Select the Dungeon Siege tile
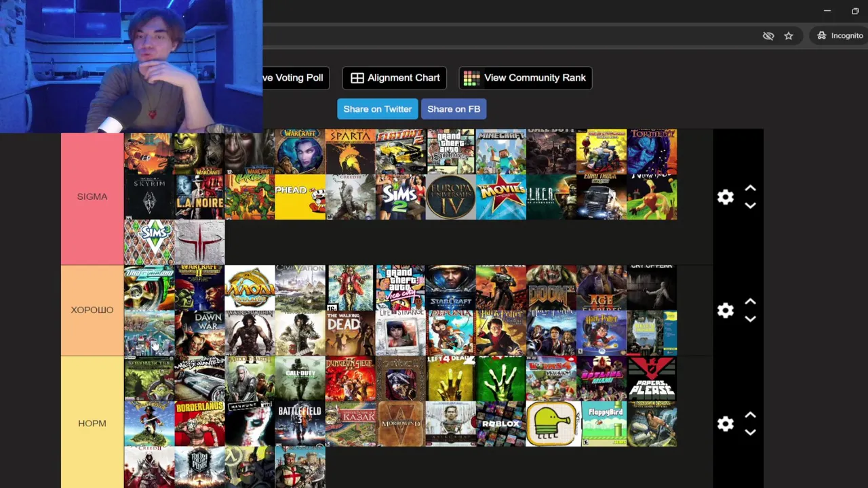The height and width of the screenshot is (488, 868). (350, 378)
